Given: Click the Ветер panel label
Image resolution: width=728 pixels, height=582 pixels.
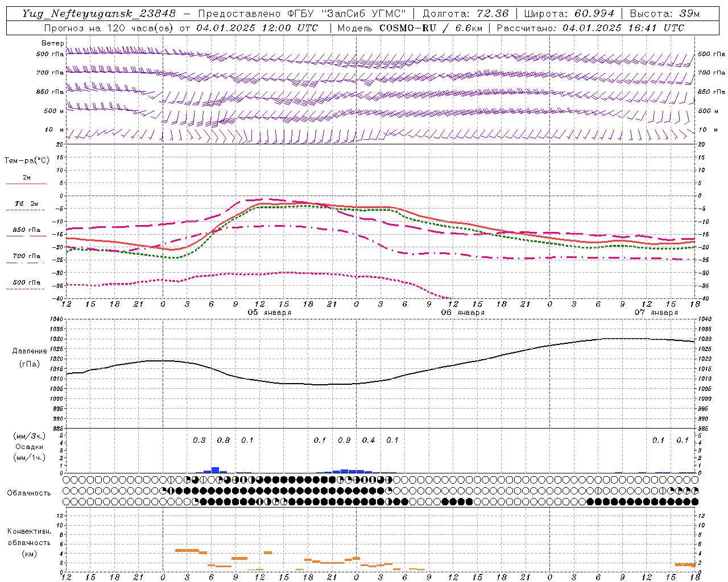Looking at the screenshot, I should (x=52, y=43).
